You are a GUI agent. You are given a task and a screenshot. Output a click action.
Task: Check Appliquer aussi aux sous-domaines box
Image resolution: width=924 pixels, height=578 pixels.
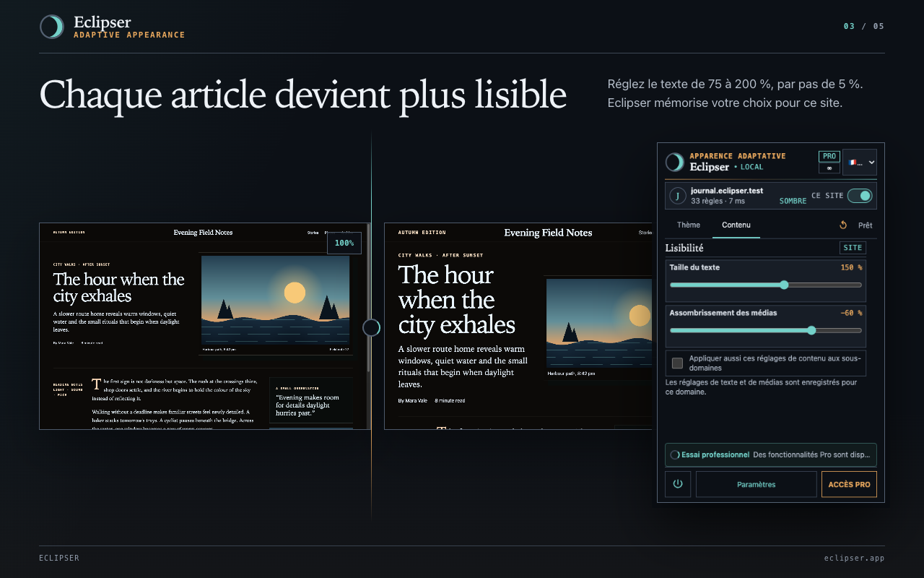677,363
